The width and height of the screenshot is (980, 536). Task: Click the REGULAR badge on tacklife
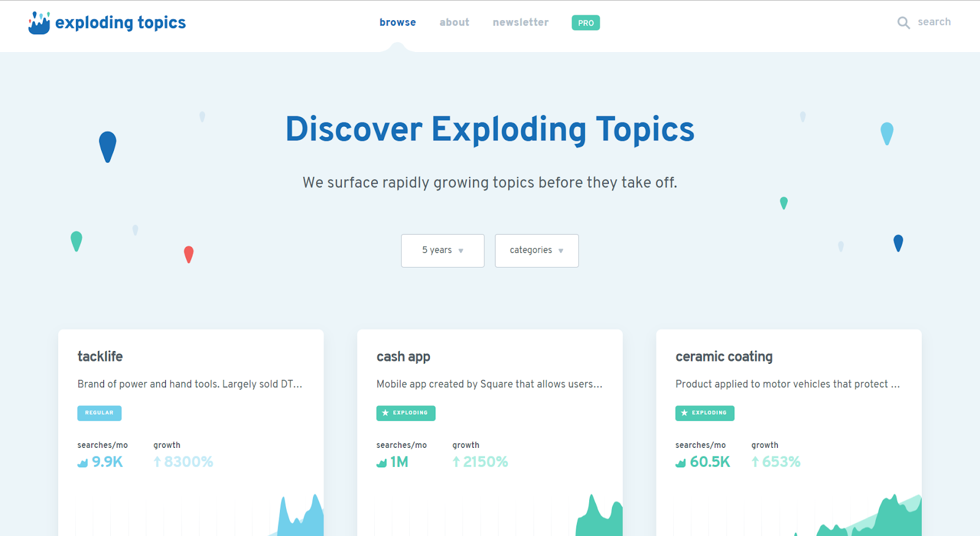(99, 413)
